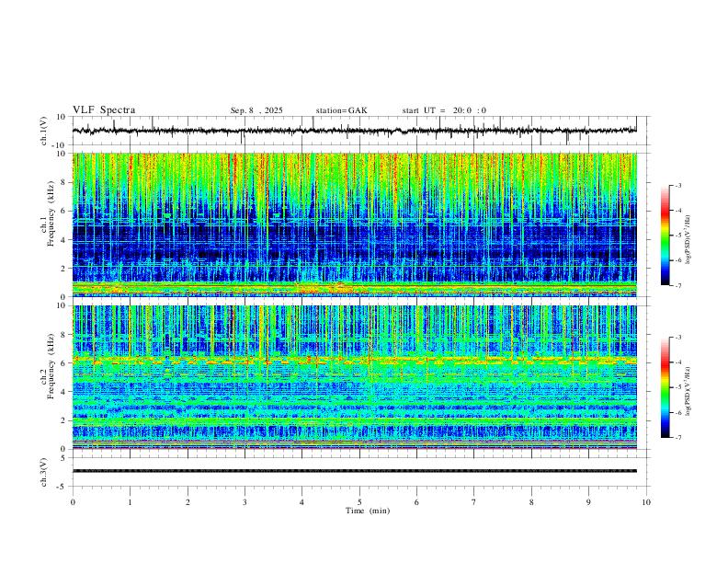Click the time axis tick label "2"

point(188,502)
